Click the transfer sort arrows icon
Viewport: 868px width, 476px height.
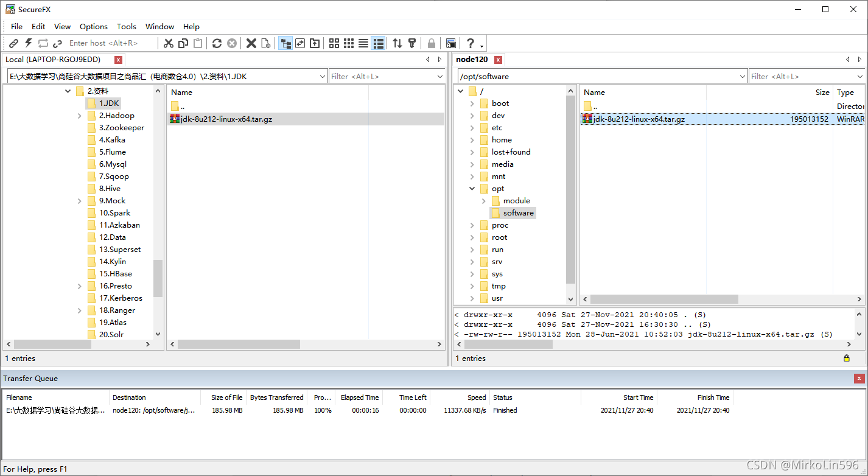click(397, 43)
